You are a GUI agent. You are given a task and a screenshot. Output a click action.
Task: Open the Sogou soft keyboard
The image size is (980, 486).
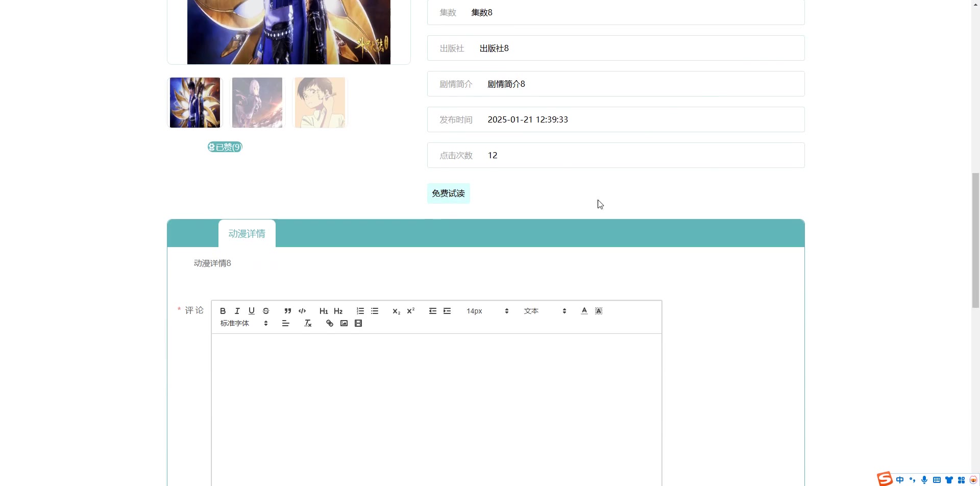coord(937,480)
